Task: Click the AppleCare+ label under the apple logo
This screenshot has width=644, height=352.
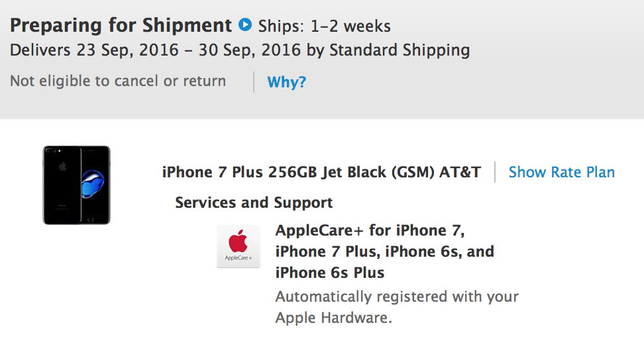Action: coord(239,257)
